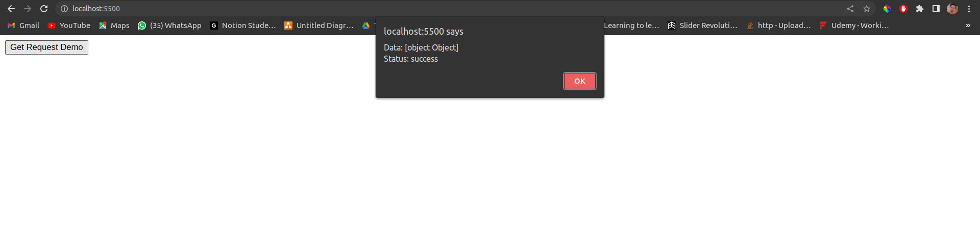Open the Extensions puzzle icon
980x230 pixels.
[920, 9]
